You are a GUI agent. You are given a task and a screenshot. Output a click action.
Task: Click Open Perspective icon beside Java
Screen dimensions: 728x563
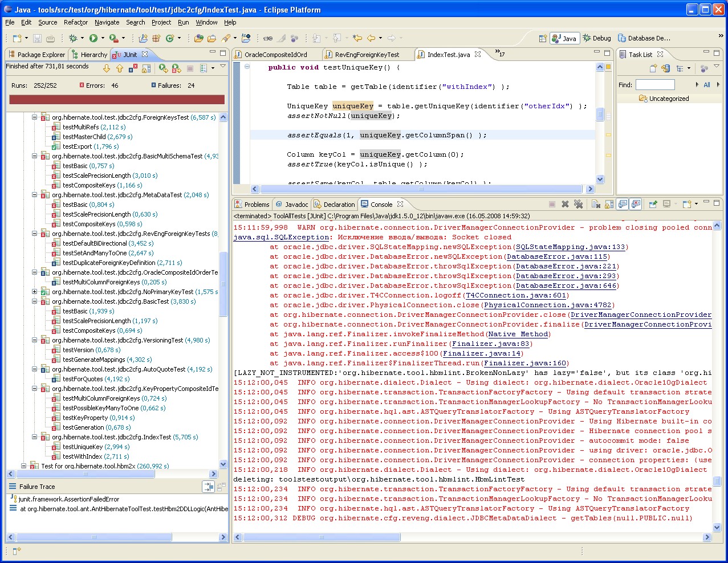click(x=543, y=38)
